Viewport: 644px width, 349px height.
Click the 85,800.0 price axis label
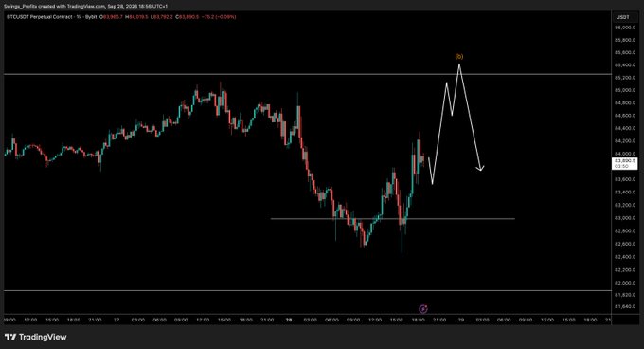coord(625,40)
